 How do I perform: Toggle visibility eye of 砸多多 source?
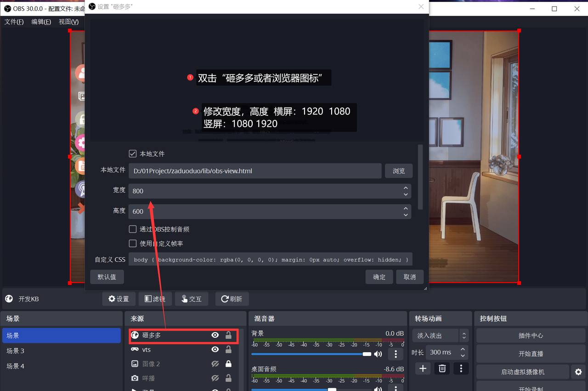(x=215, y=335)
